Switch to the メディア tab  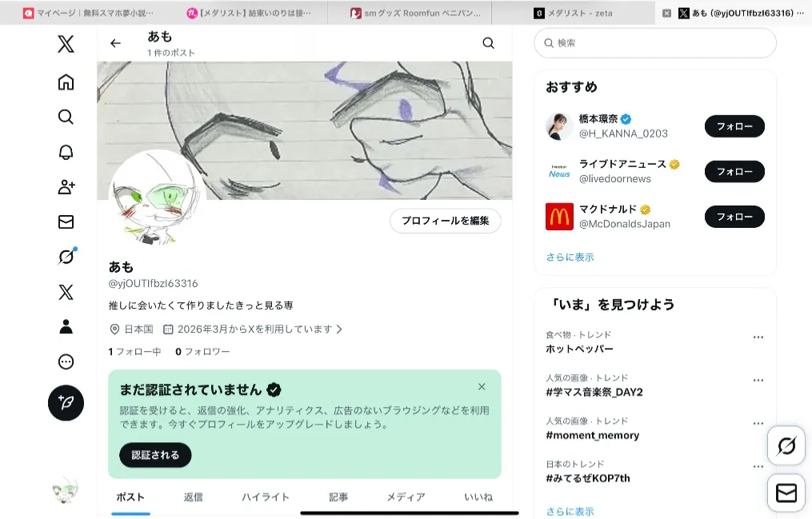[406, 497]
